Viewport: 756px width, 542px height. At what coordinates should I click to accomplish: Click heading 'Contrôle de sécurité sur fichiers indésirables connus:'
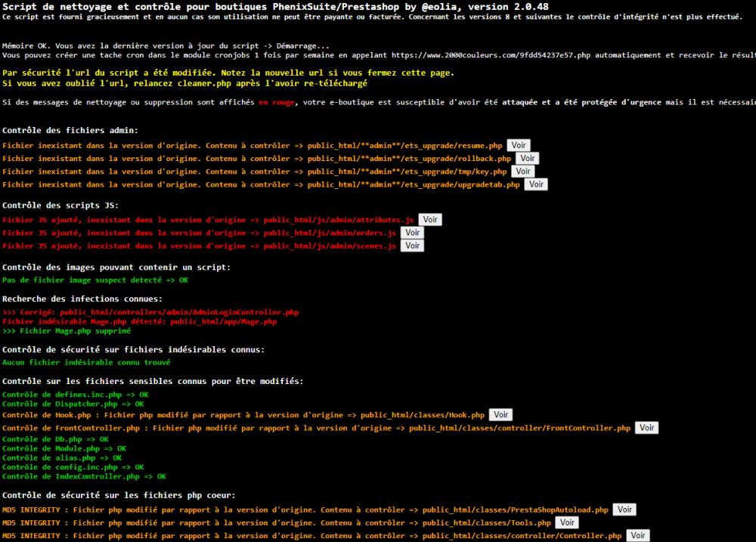point(134,349)
